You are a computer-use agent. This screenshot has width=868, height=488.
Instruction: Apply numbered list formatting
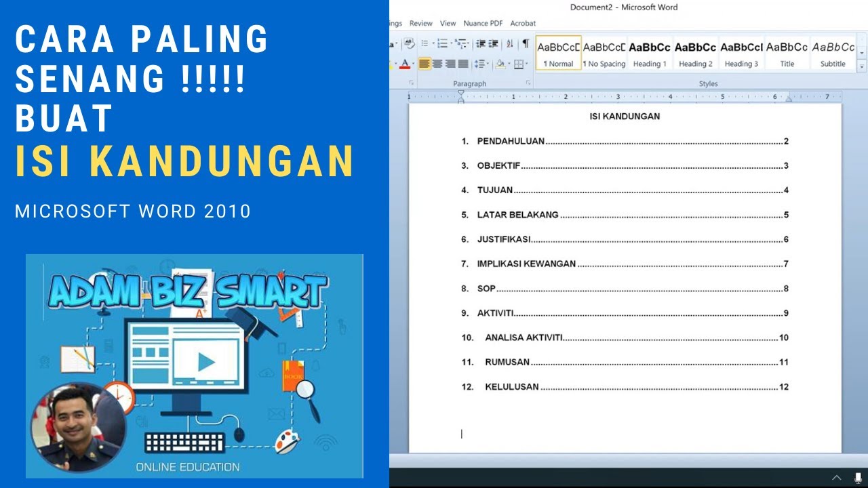coord(442,43)
